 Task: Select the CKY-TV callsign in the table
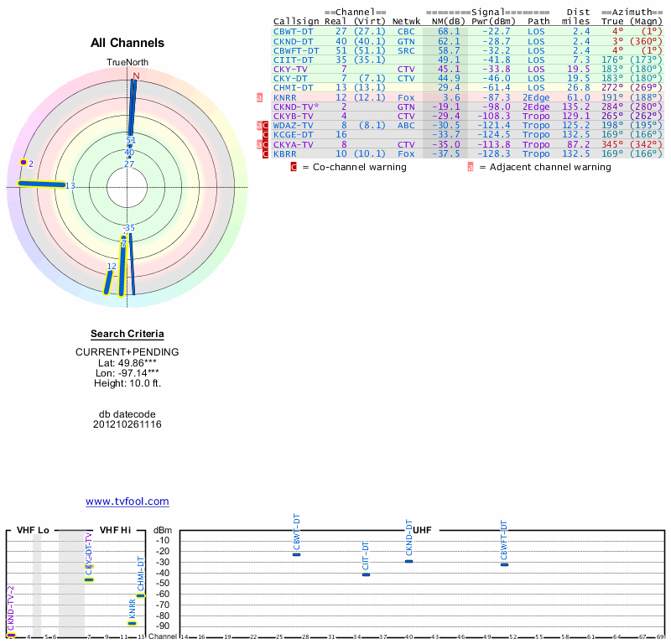point(290,69)
